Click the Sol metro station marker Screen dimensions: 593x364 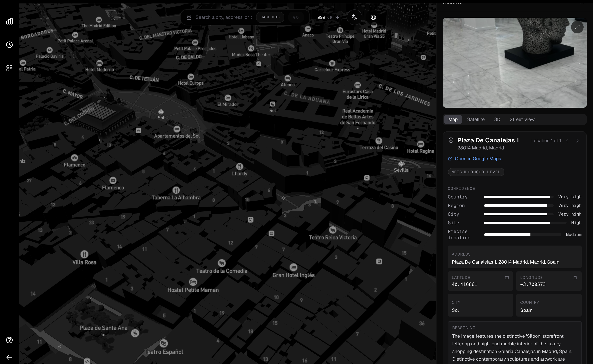click(x=161, y=112)
